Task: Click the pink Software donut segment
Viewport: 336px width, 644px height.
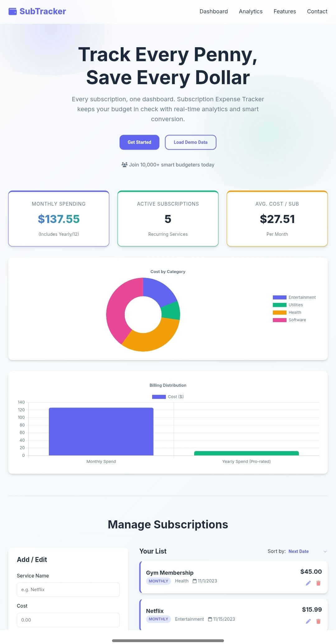Action: coord(117,306)
